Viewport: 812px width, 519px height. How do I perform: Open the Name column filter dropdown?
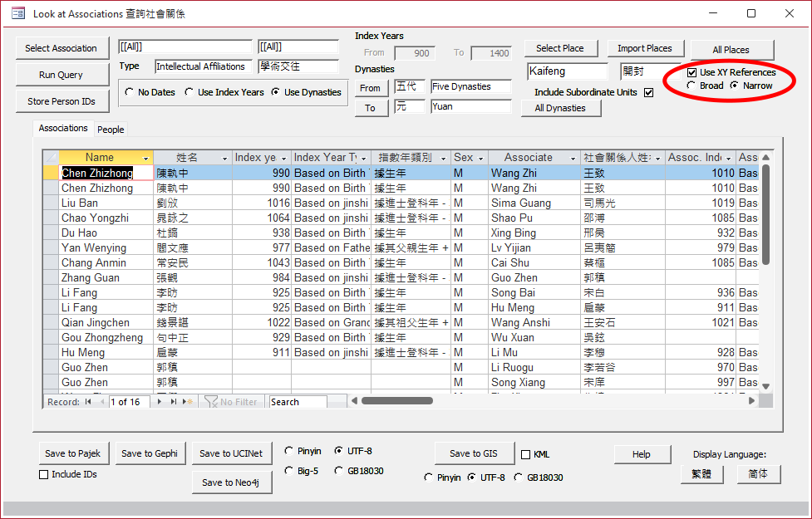[146, 158]
